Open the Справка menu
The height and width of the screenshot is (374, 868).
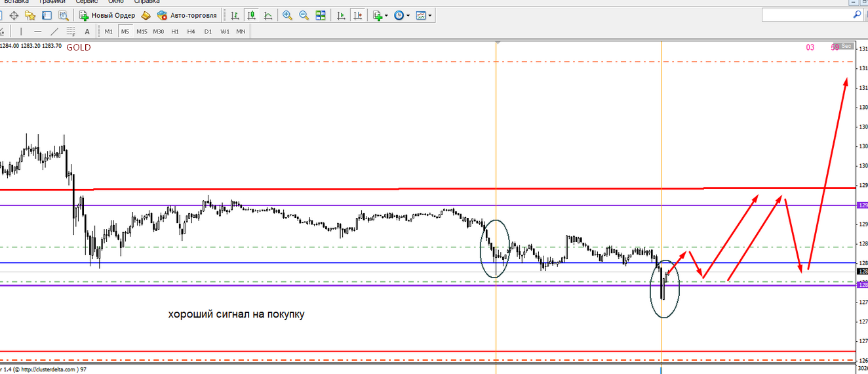coord(147,2)
